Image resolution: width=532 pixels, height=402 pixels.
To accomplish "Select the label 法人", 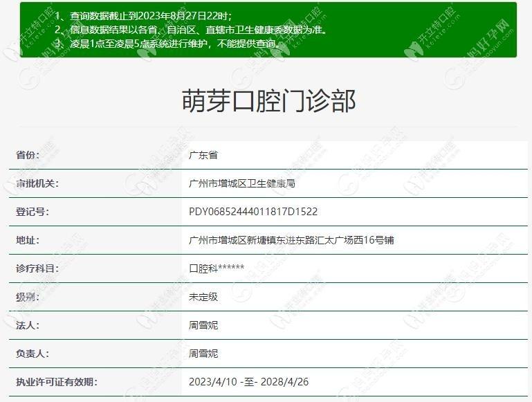I will tap(28, 325).
